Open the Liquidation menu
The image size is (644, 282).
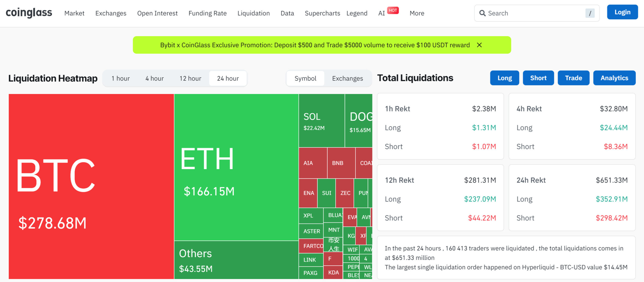pyautogui.click(x=254, y=13)
